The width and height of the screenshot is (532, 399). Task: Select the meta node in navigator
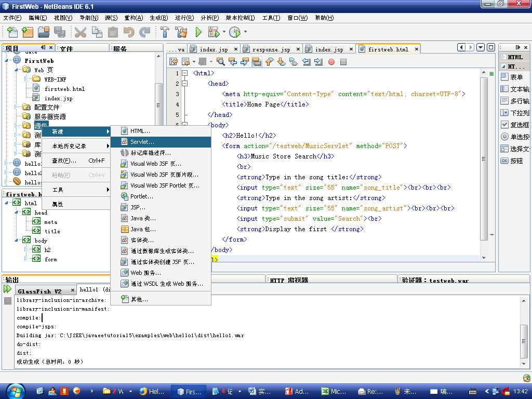[x=50, y=222]
